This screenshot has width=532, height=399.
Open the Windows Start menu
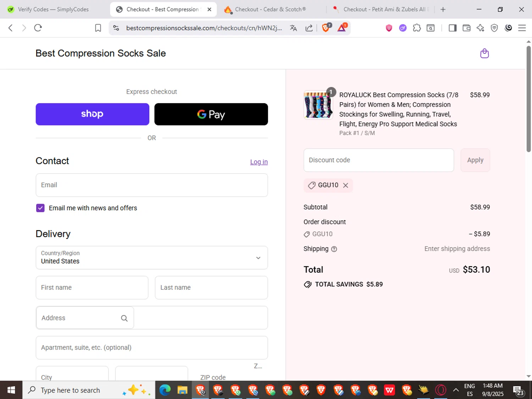click(x=11, y=390)
